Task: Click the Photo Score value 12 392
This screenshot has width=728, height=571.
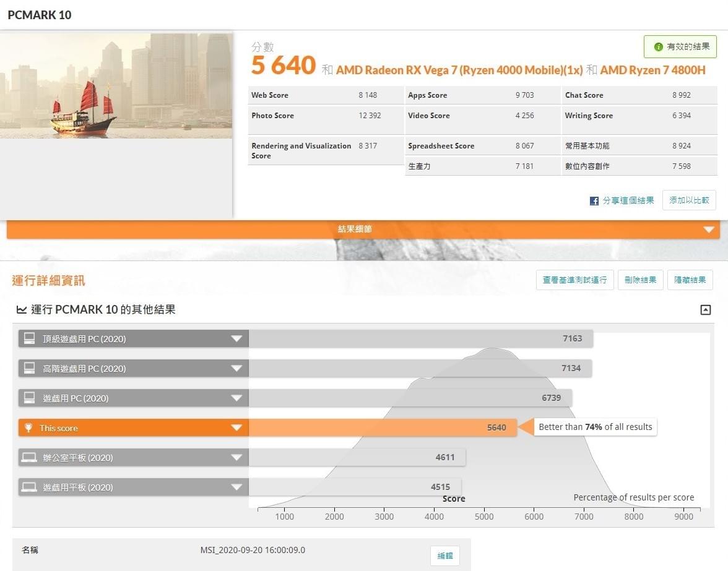Action: (370, 116)
